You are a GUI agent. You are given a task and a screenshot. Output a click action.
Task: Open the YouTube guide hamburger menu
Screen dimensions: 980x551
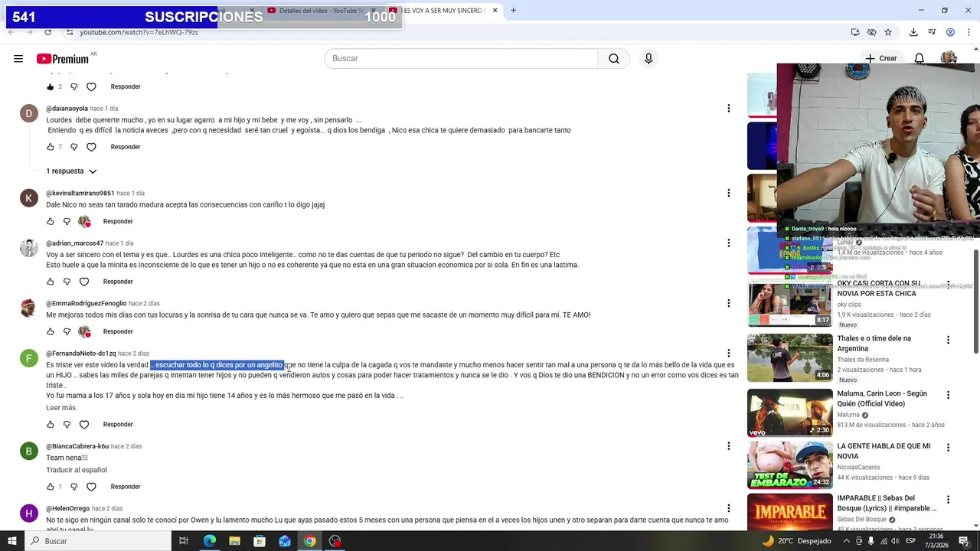click(18, 58)
